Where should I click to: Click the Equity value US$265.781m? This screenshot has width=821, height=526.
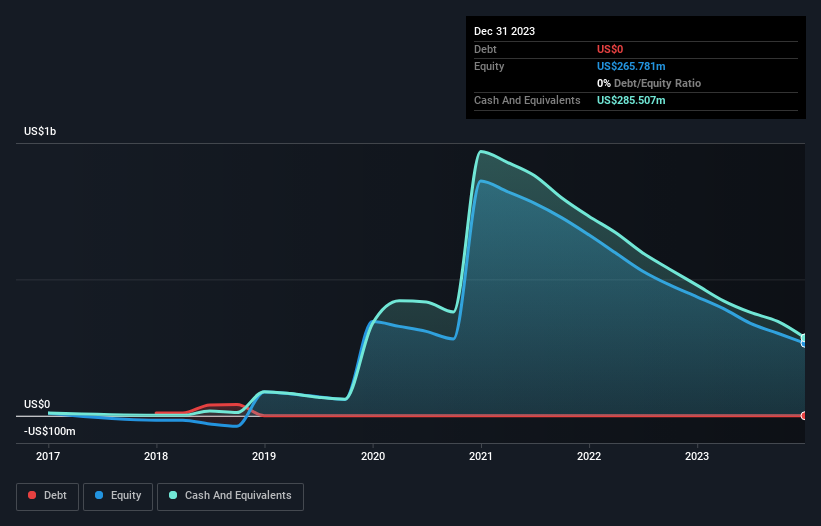click(631, 66)
